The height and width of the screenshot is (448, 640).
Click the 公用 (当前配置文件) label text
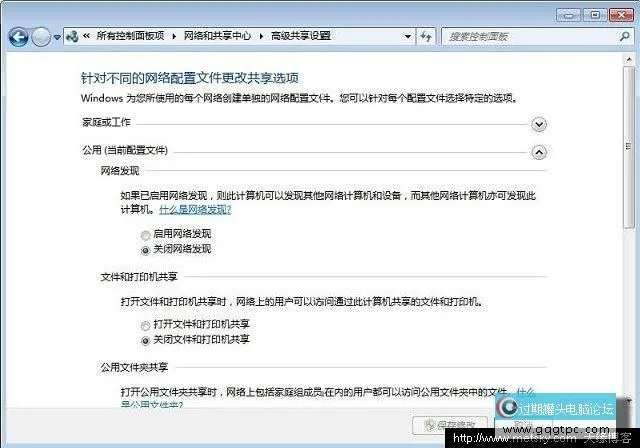(x=125, y=150)
